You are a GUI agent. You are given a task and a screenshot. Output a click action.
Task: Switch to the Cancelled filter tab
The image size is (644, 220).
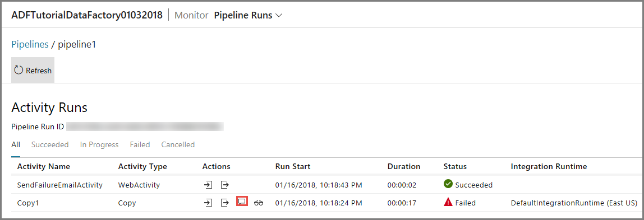point(178,144)
